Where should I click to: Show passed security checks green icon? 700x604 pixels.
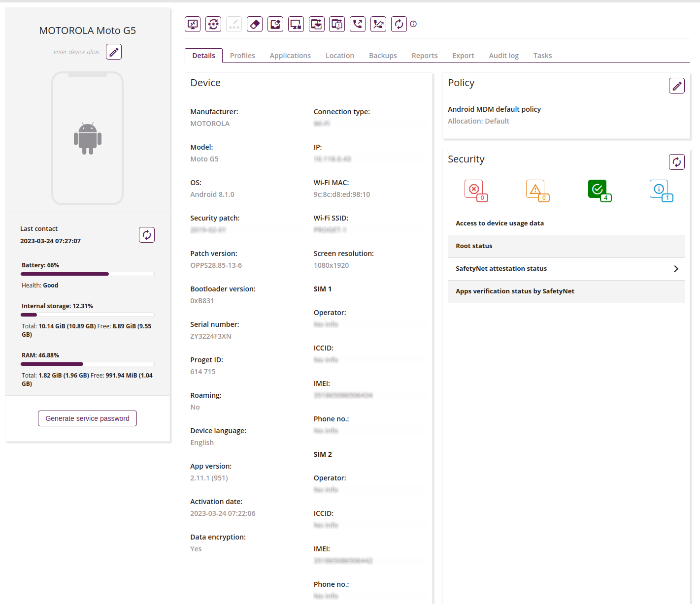[x=600, y=191]
